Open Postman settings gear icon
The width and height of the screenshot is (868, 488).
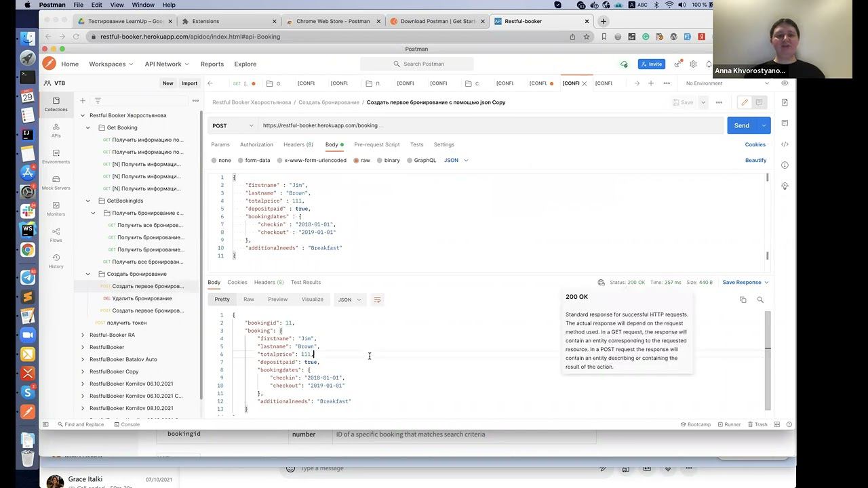pos(693,64)
